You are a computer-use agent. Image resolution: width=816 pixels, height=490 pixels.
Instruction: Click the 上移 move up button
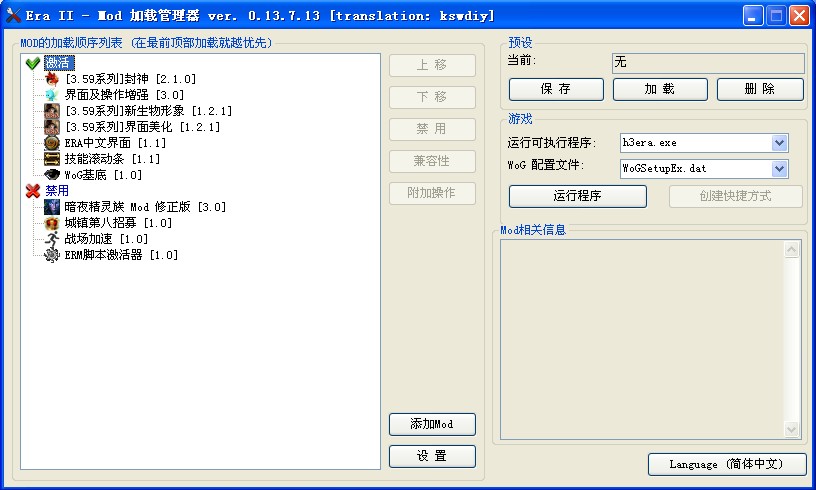432,65
